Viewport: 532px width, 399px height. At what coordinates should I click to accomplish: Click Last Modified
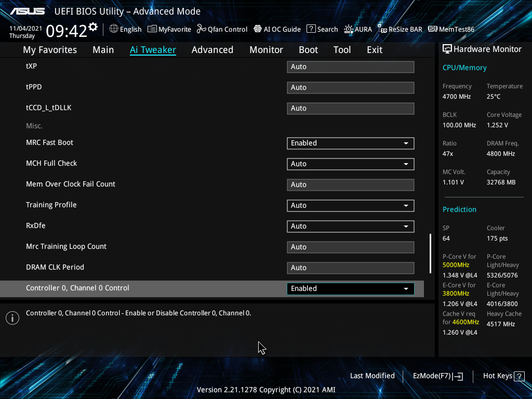point(372,376)
